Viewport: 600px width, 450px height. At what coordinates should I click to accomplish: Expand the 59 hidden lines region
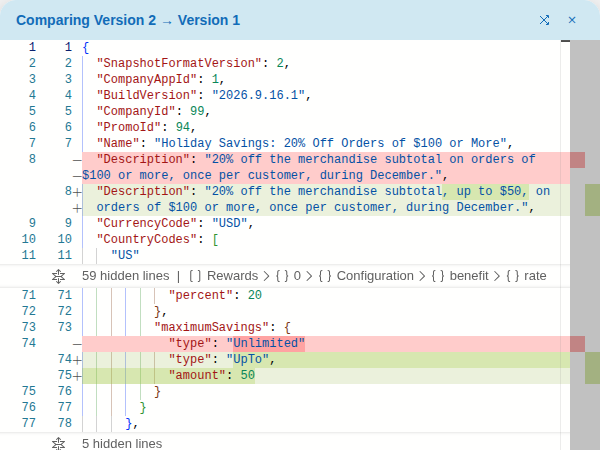tap(59, 276)
